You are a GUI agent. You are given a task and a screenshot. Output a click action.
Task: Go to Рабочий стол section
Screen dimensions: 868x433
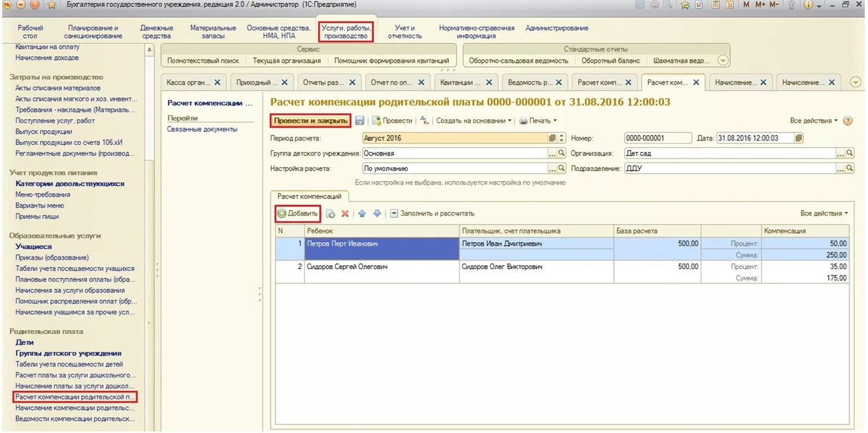[x=30, y=32]
